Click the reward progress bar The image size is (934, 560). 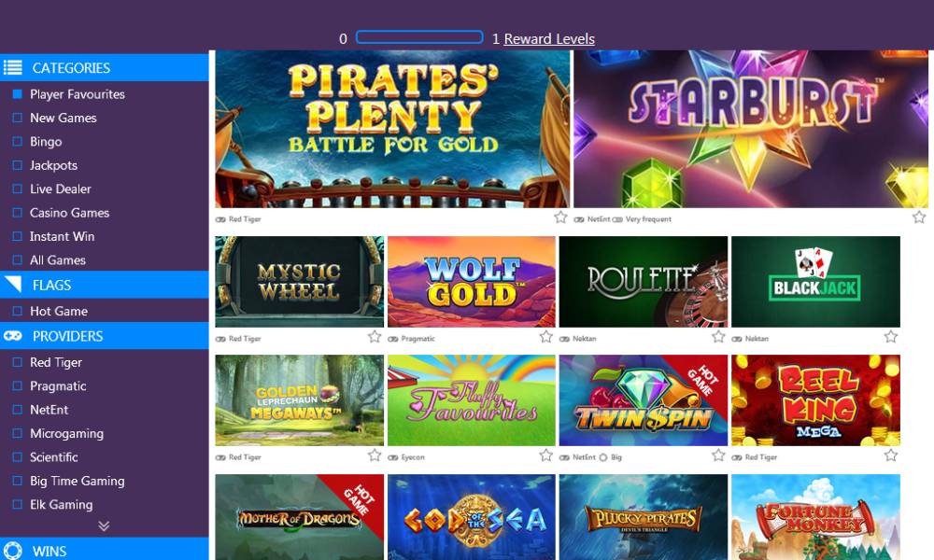[419, 37]
